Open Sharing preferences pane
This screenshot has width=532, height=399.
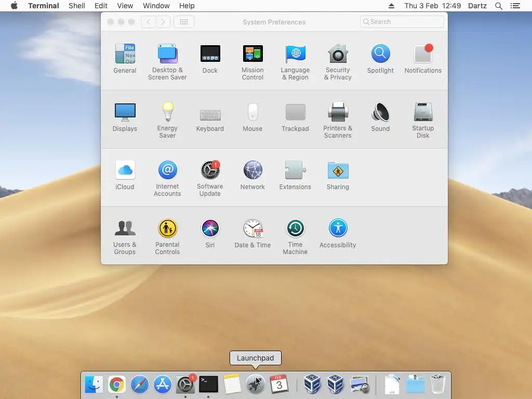tap(338, 175)
